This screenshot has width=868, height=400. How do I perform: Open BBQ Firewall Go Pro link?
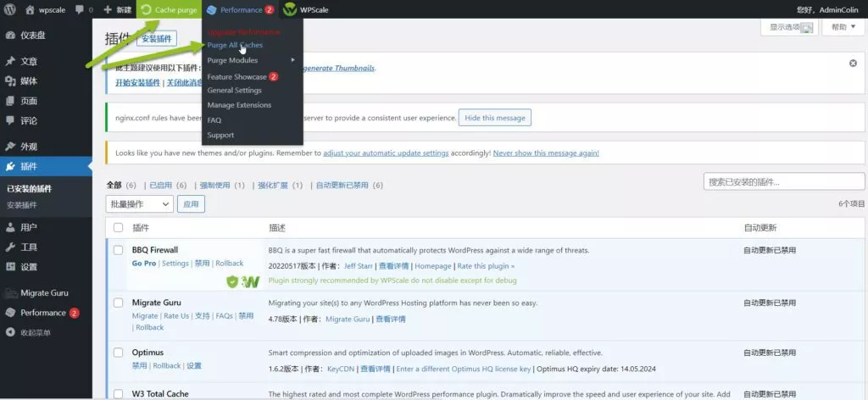[144, 264]
